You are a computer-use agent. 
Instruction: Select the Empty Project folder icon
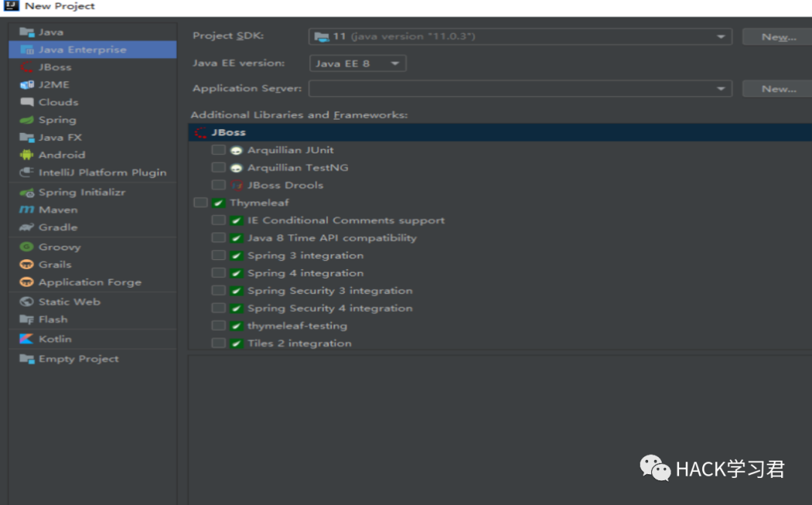pos(26,358)
